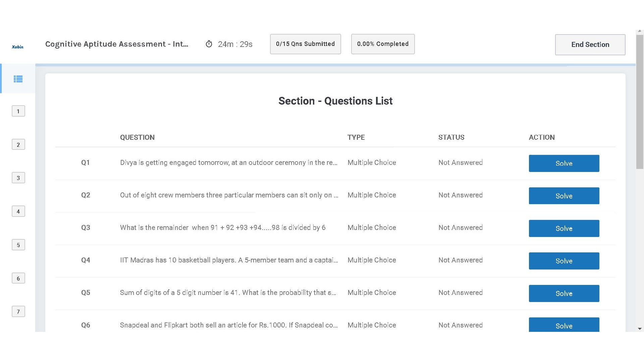Image resolution: width=644 pixels, height=362 pixels.
Task: Click the TYPE column header
Action: coord(356,137)
